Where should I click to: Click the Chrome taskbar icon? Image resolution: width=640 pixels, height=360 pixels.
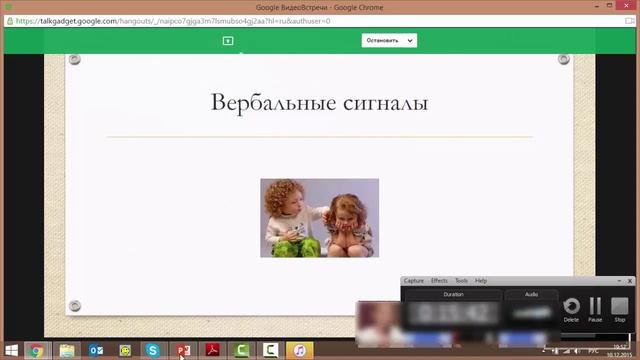click(x=36, y=351)
